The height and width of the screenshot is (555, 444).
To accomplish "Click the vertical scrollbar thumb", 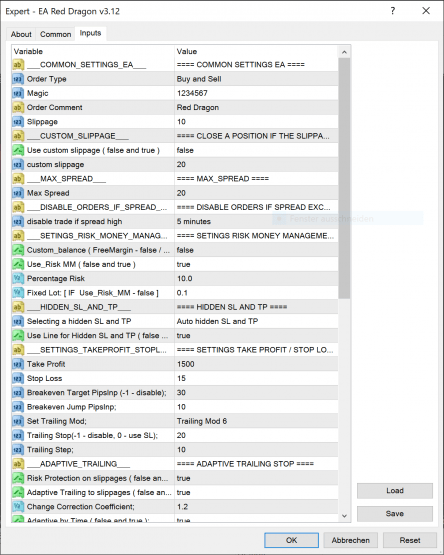I will 344,178.
